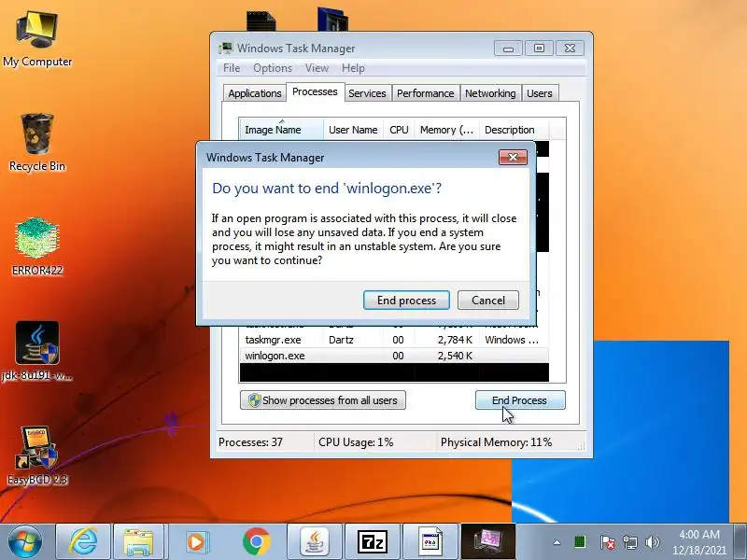Viewport: 747px width, 560px height.
Task: Open the Options menu
Action: 273,68
